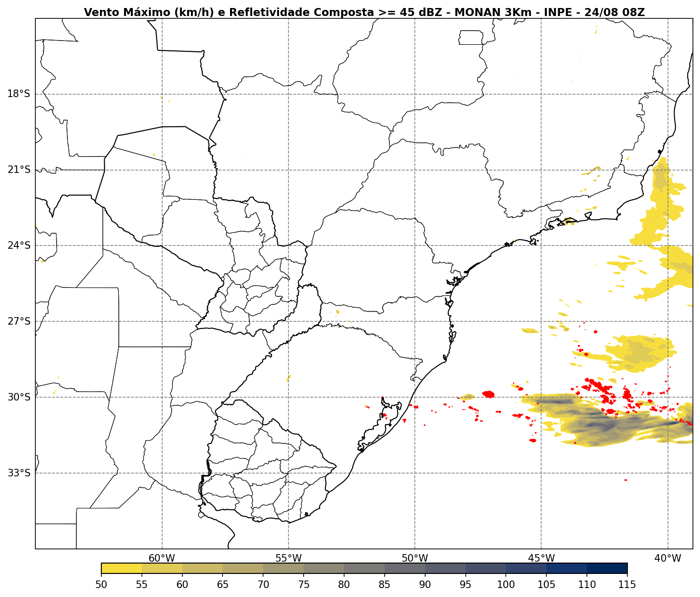The height and width of the screenshot is (597, 700).
Task: Click the 30°S latitude label
Action: click(19, 397)
